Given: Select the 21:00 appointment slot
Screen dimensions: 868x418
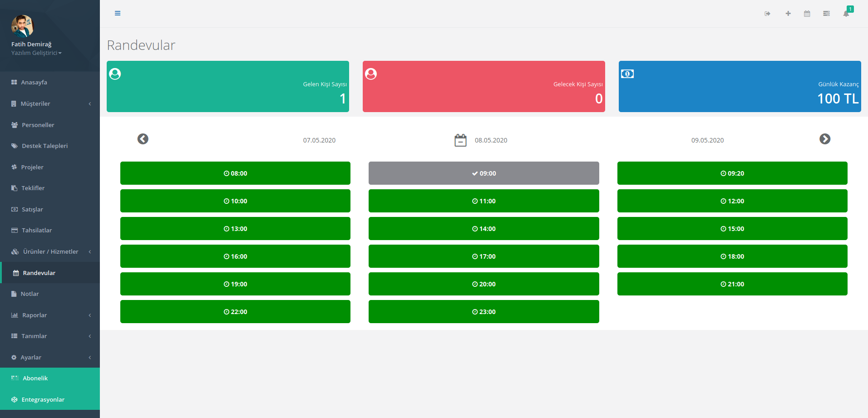Looking at the screenshot, I should [x=732, y=284].
